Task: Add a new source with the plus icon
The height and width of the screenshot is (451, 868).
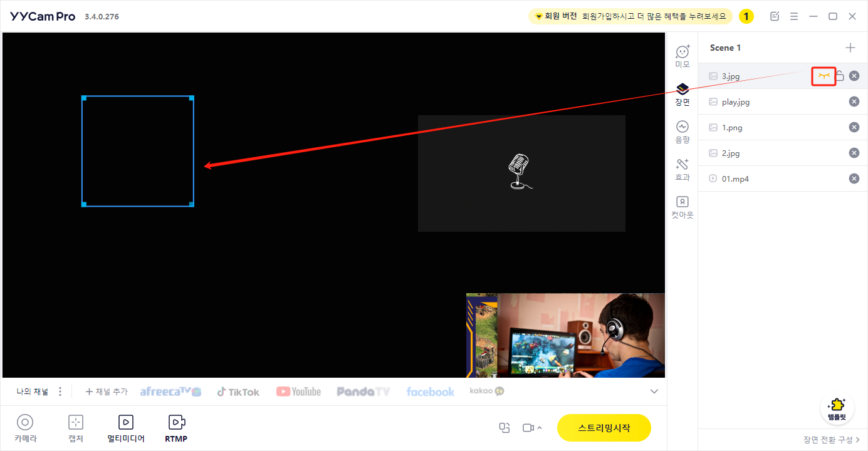Action: 850,48
